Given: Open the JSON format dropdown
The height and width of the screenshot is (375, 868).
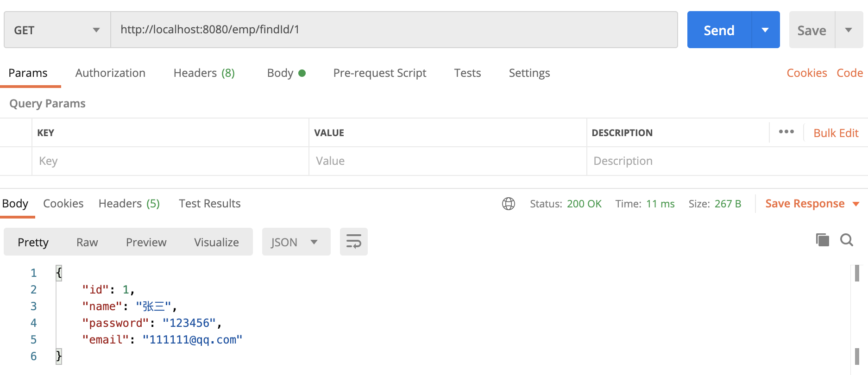Looking at the screenshot, I should 296,241.
